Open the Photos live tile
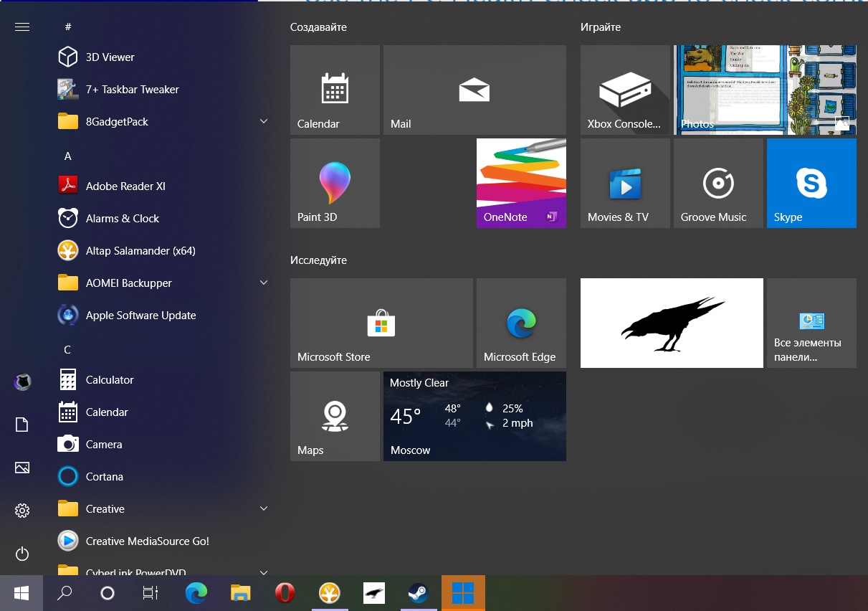Image resolution: width=868 pixels, height=611 pixels. click(765, 90)
